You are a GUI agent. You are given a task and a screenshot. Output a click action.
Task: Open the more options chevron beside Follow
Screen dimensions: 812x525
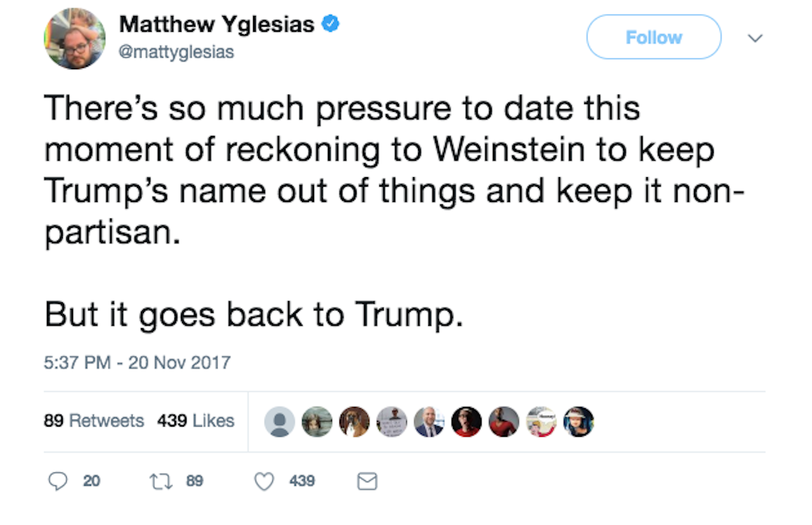pos(754,38)
